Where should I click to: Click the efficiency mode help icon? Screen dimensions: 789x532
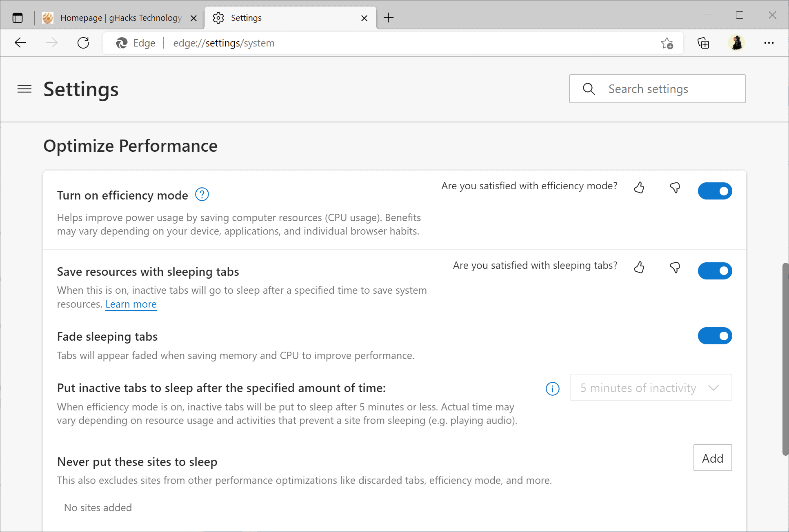(x=202, y=195)
